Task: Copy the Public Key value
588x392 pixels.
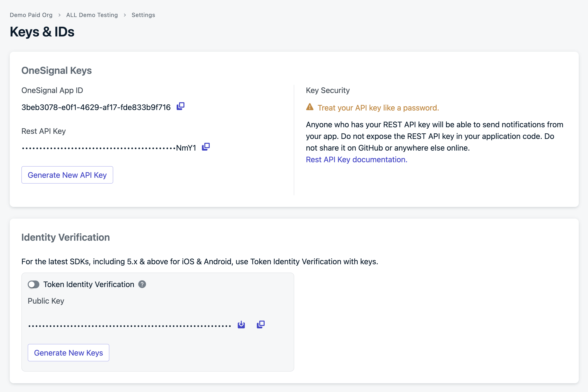Action: click(x=261, y=324)
